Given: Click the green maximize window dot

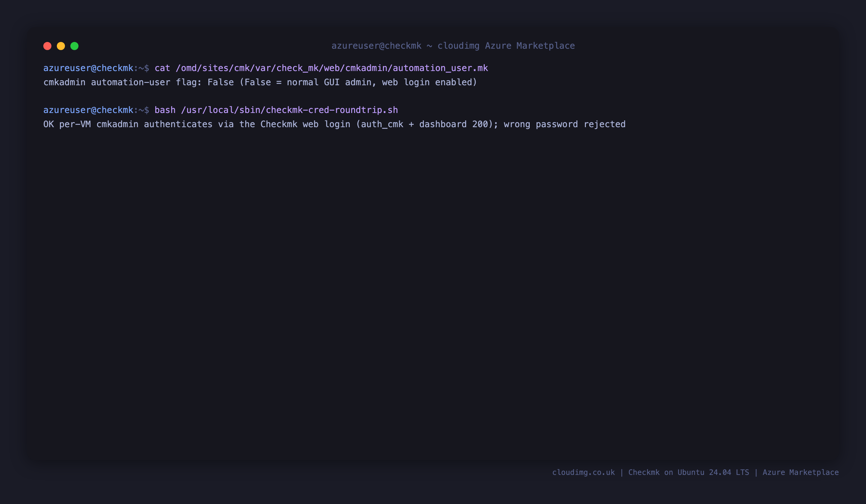Looking at the screenshot, I should coord(74,46).
